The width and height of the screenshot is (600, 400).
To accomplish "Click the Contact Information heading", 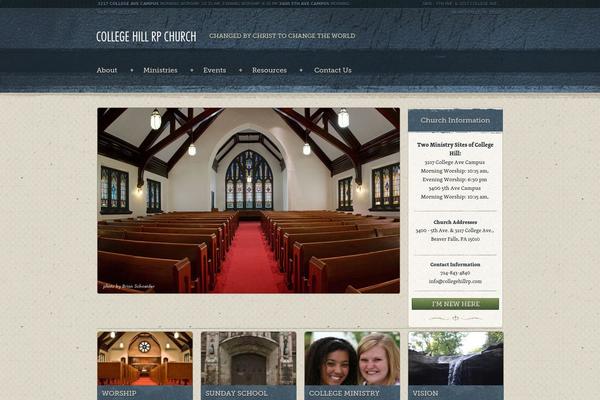I will pyautogui.click(x=455, y=264).
